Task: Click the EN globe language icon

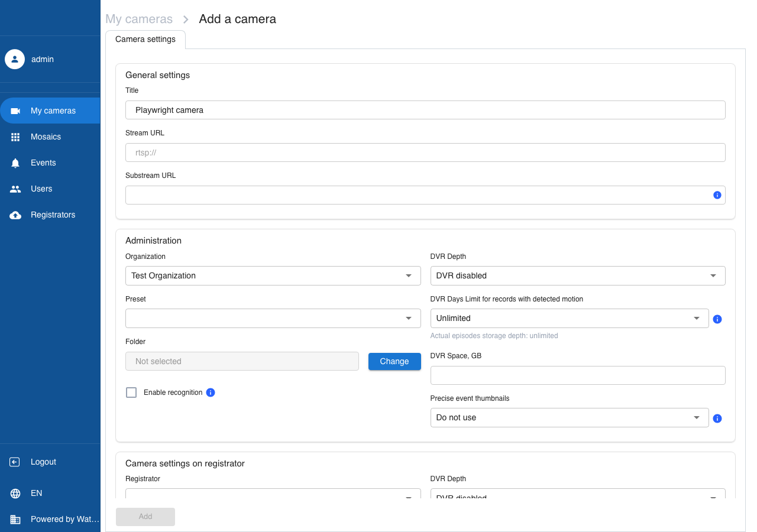Action: tap(15, 493)
